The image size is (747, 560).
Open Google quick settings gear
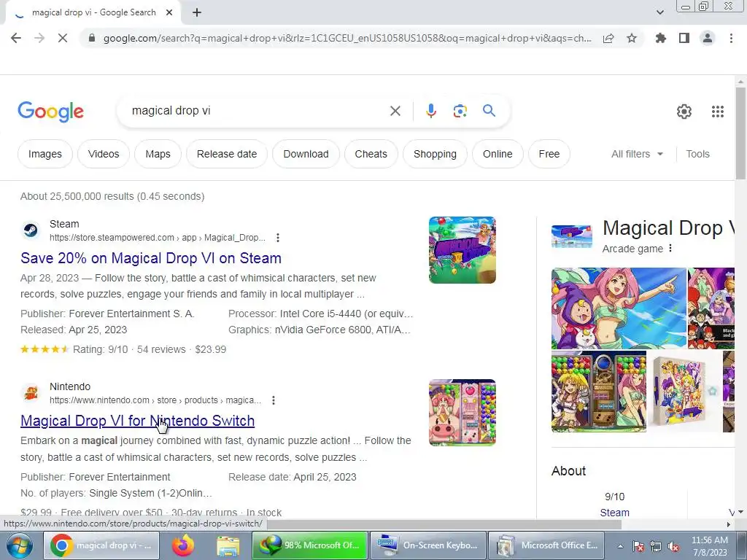[684, 112]
